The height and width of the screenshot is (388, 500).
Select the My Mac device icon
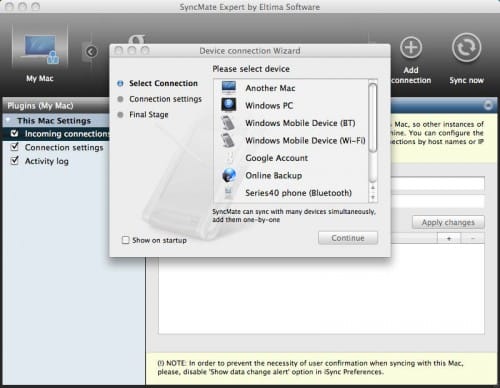[40, 49]
